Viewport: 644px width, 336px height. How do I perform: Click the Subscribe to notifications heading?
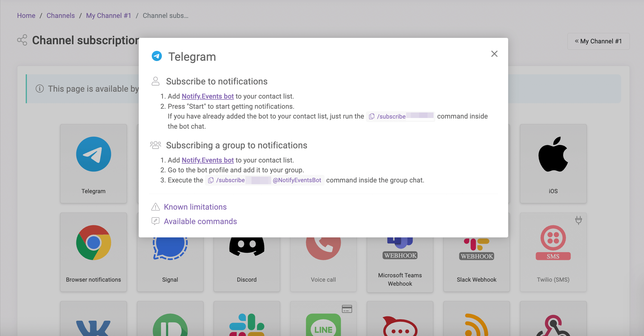coord(217,81)
